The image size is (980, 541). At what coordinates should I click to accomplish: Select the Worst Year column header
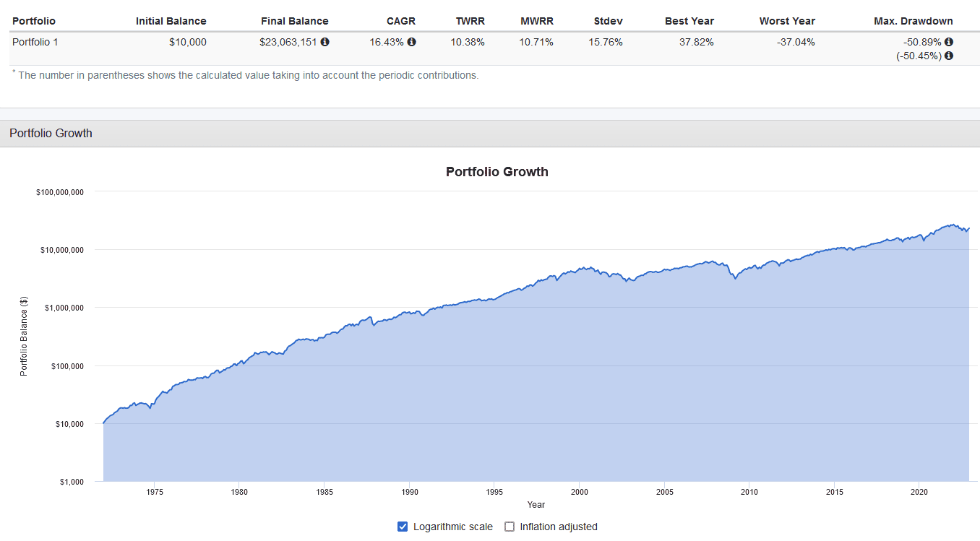786,21
